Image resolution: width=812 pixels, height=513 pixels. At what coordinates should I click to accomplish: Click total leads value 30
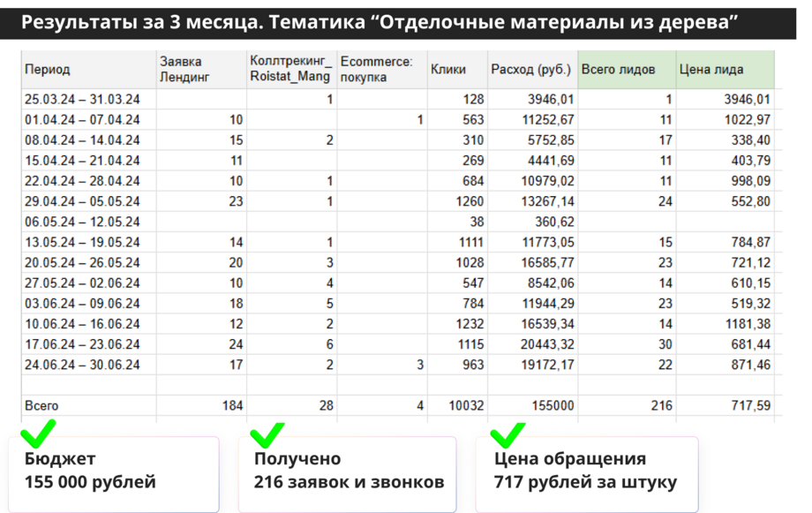[x=665, y=344]
